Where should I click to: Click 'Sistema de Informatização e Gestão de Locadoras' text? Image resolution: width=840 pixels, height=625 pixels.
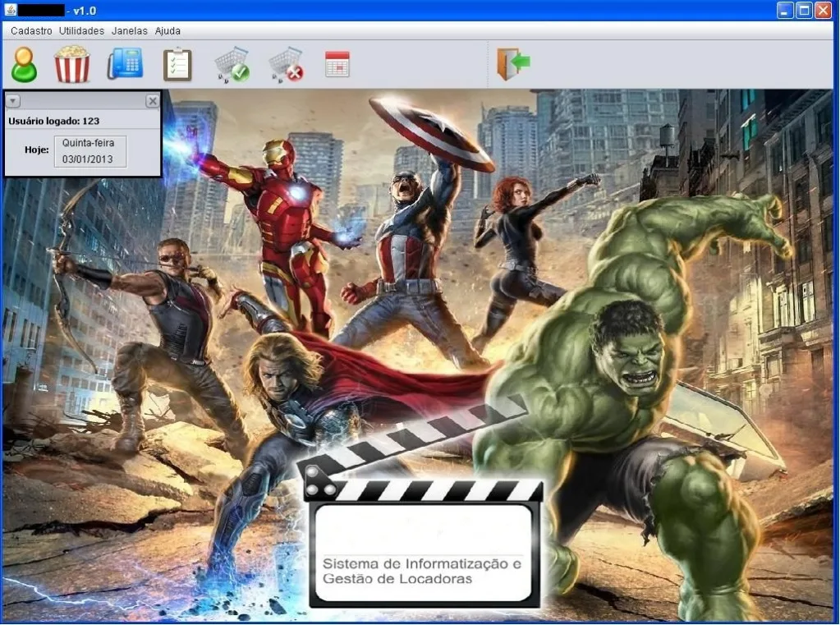[421, 571]
